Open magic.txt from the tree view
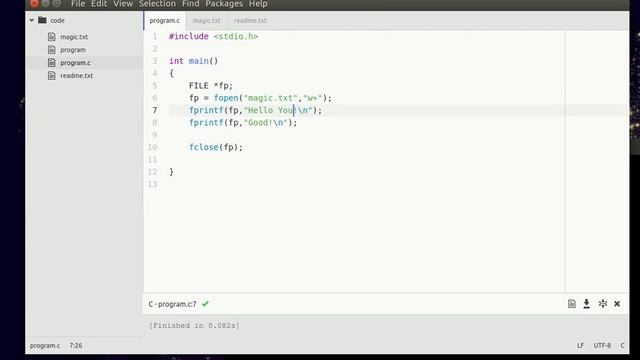Viewport: 640px width, 360px height. point(74,37)
